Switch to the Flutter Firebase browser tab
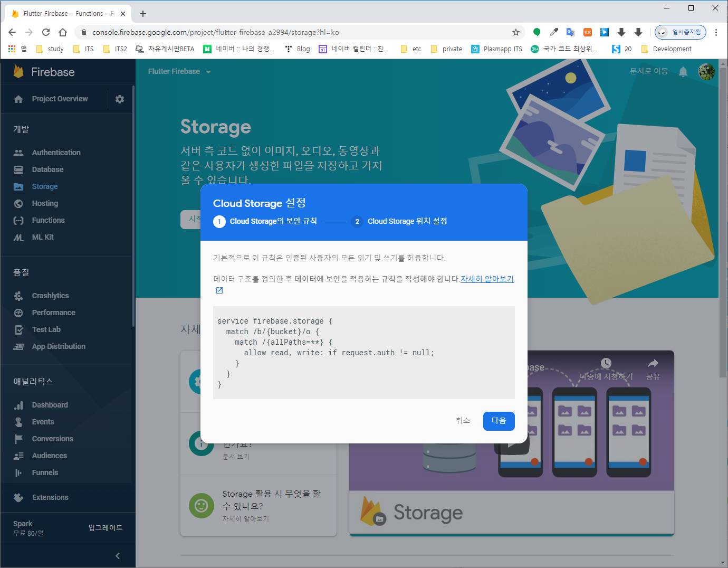Image resolution: width=728 pixels, height=568 pixels. [69, 14]
